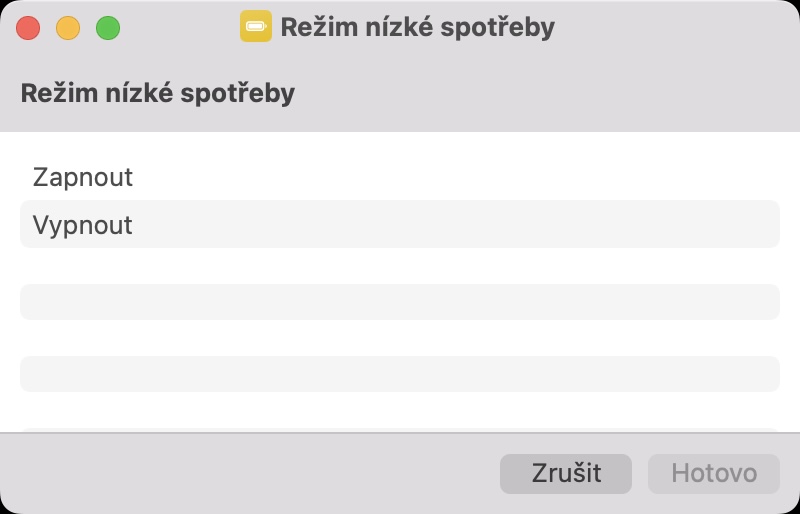800x514 pixels.
Task: Click blank space right of Zapnout label
Action: tap(450, 177)
